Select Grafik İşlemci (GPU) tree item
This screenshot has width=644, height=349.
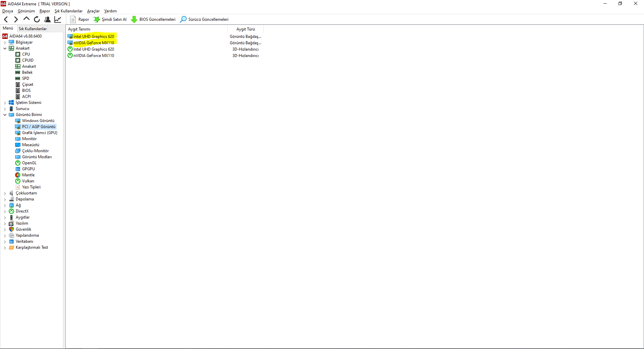coord(36,133)
